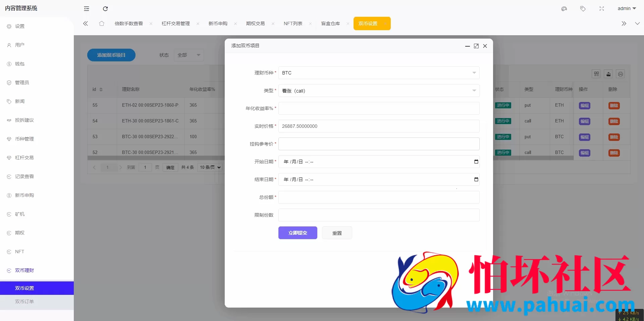Open the 状态 filter dropdown
This screenshot has height=321, width=644.
pos(189,55)
